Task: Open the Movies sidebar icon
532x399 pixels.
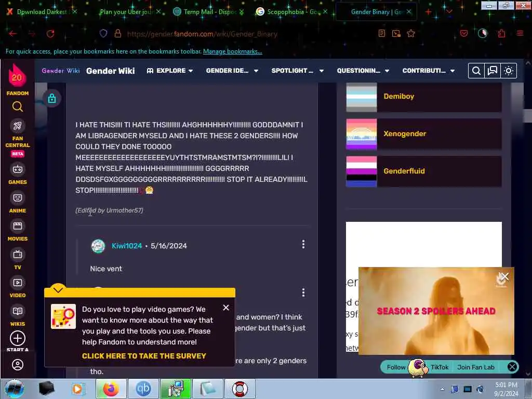Action: pos(18,226)
